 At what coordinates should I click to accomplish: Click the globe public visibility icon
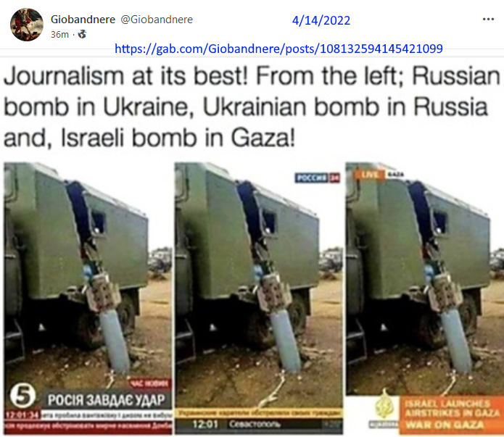pyautogui.click(x=82, y=34)
